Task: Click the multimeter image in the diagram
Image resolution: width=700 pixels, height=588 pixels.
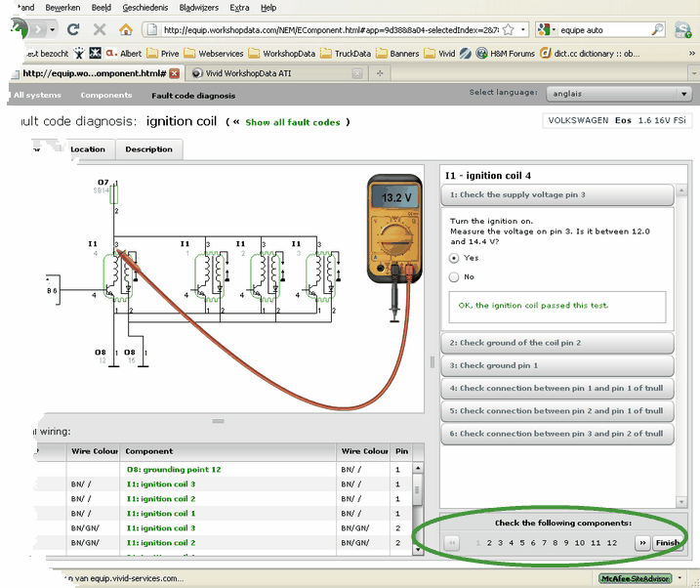Action: (394, 229)
